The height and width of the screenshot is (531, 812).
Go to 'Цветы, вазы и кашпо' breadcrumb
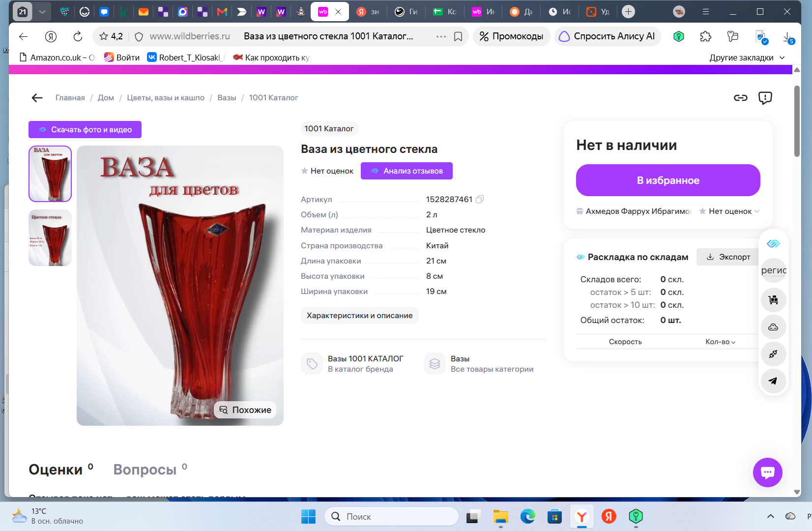coord(166,98)
